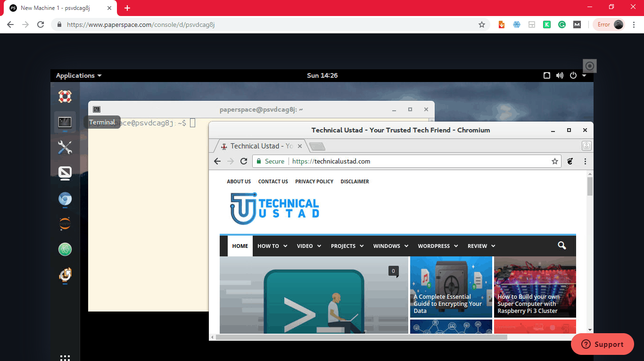The image size is (644, 361).
Task: Open a new tab in outer Chrome
Action: pyautogui.click(x=127, y=8)
